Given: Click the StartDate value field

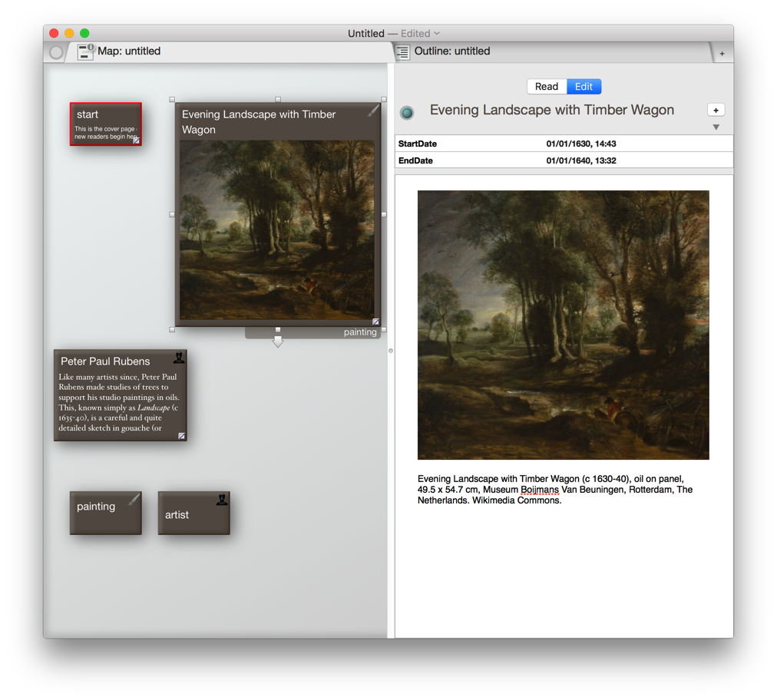Looking at the screenshot, I should point(580,144).
